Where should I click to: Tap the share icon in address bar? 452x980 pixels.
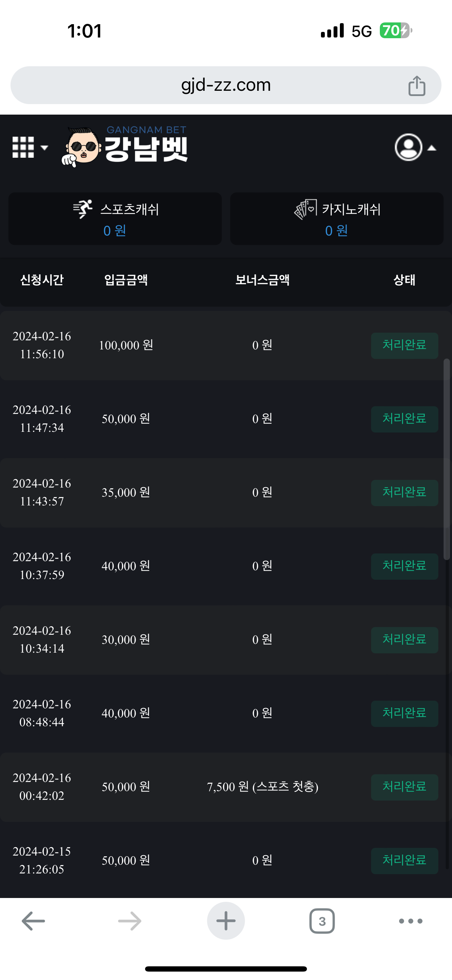click(x=417, y=86)
